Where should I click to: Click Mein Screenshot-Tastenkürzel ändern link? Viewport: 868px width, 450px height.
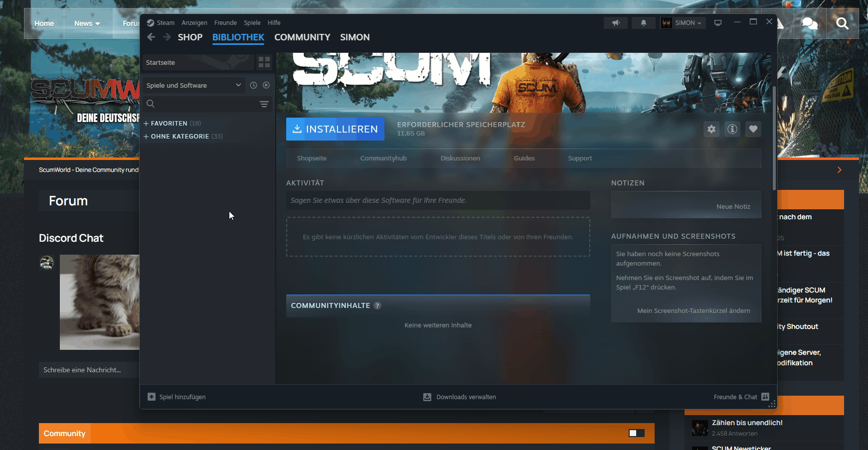point(693,310)
